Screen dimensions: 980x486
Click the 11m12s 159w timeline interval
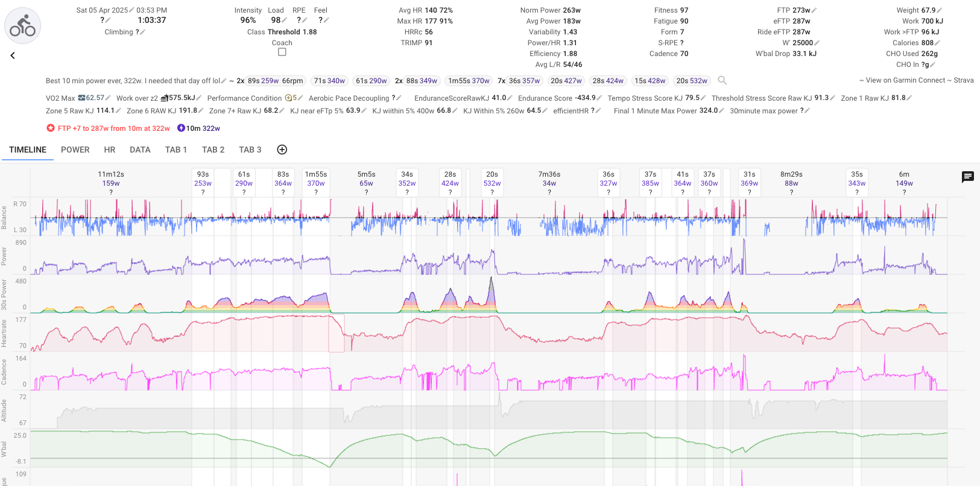(111, 183)
